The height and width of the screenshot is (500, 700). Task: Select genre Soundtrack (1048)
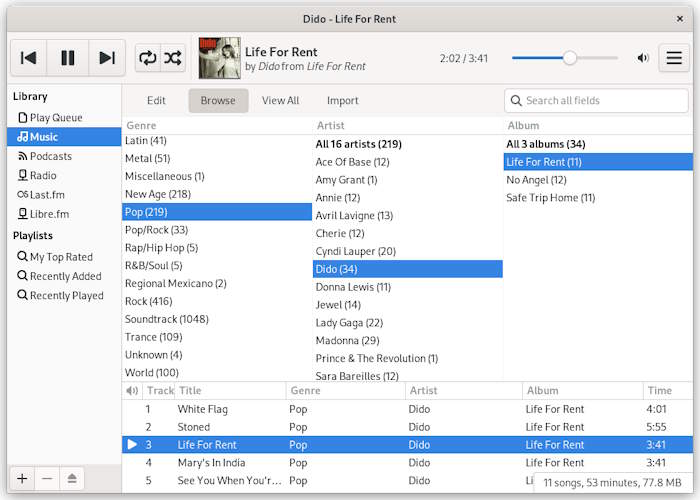(x=217, y=319)
